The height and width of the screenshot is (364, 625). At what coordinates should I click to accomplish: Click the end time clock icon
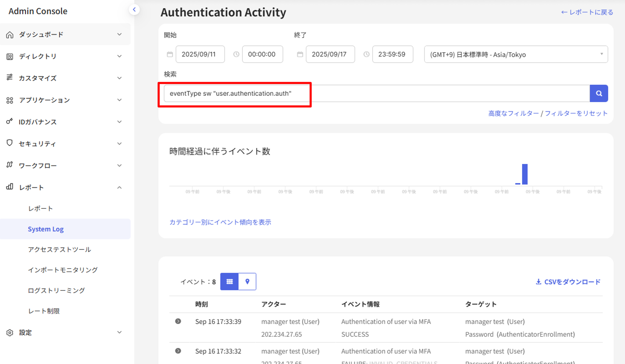(x=366, y=54)
